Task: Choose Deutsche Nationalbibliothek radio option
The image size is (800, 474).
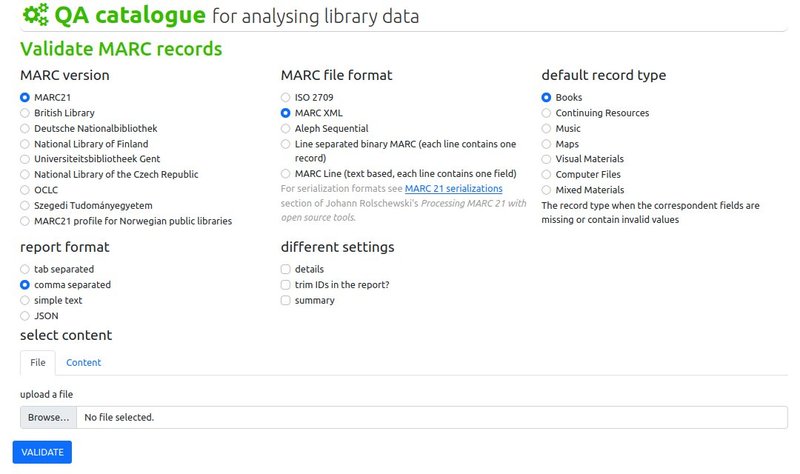Action: (x=24, y=129)
